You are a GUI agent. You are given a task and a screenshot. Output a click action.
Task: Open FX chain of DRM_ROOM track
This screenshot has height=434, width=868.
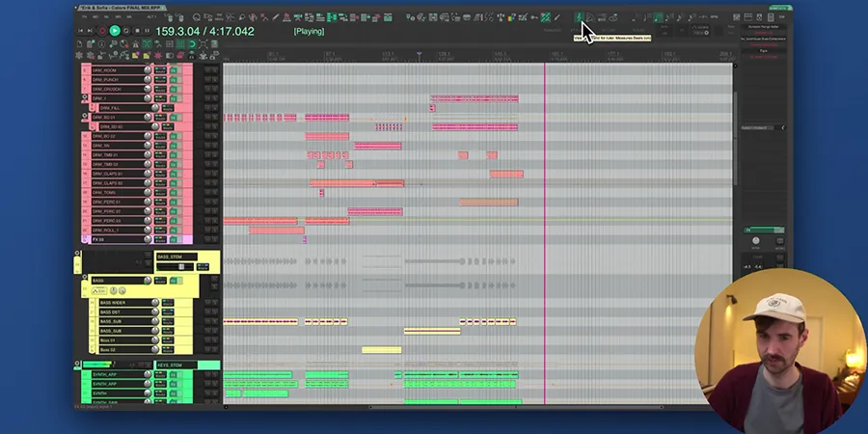pyautogui.click(x=173, y=70)
